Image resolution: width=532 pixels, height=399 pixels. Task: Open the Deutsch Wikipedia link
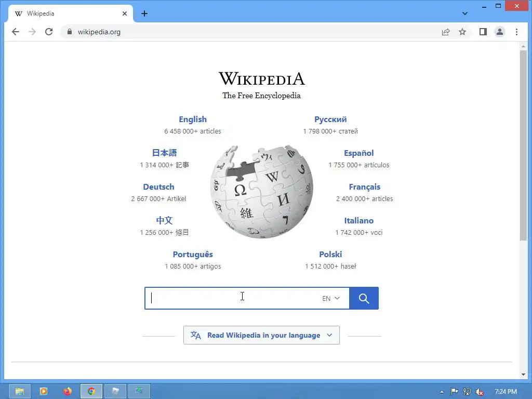(x=158, y=187)
